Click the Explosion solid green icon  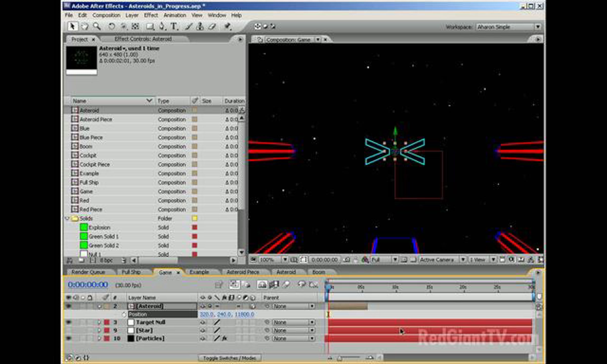tap(83, 227)
